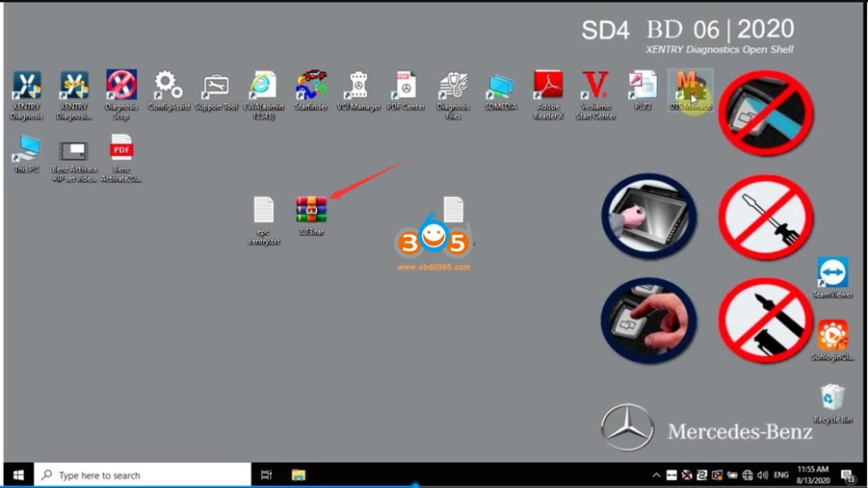Screen dimensions: 868x488
Task: Open This PC desktop icon
Action: [x=27, y=154]
